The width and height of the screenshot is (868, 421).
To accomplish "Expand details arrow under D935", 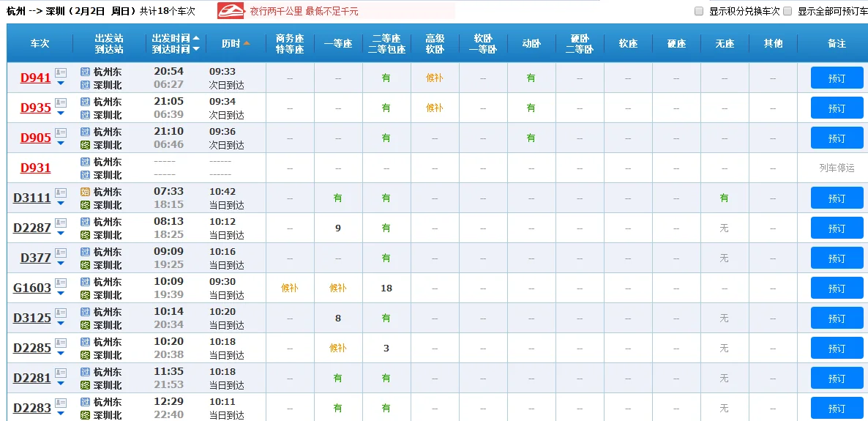I will [60, 113].
